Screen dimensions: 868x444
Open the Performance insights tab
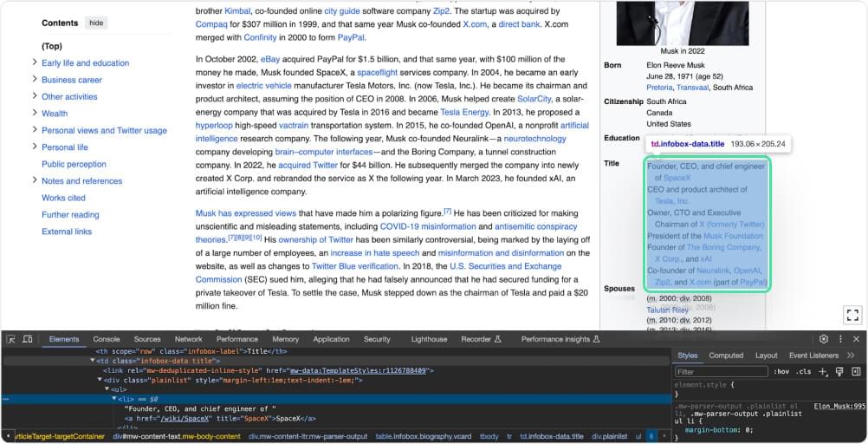[560, 339]
